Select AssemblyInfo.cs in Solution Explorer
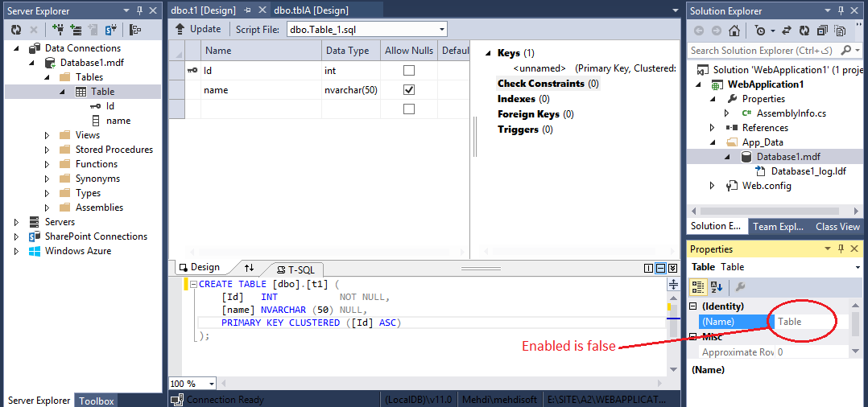The height and width of the screenshot is (407, 868). [791, 113]
